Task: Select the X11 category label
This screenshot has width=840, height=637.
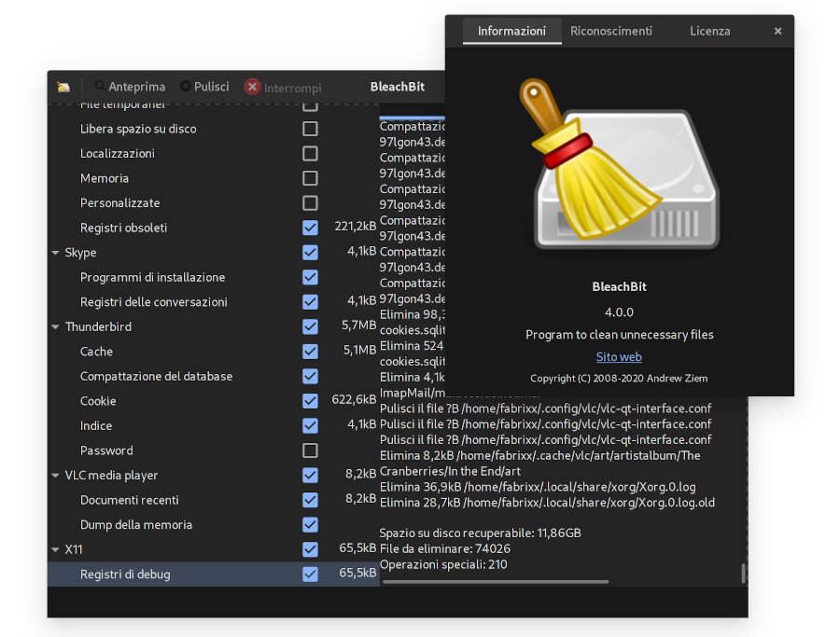Action: 74,549
